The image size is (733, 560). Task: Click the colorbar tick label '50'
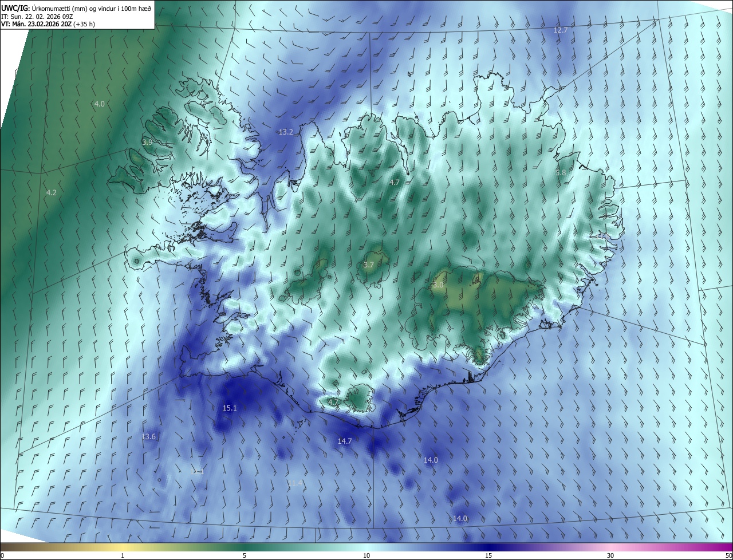click(728, 555)
